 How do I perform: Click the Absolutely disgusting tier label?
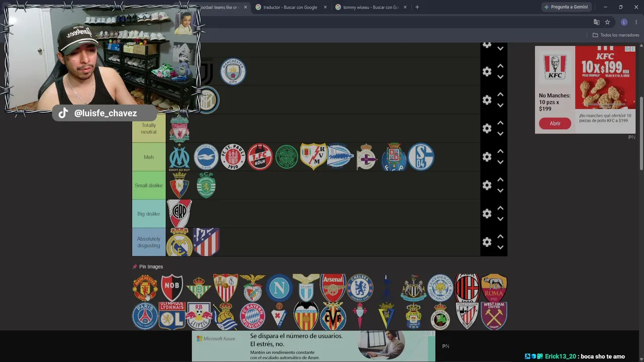tap(148, 242)
